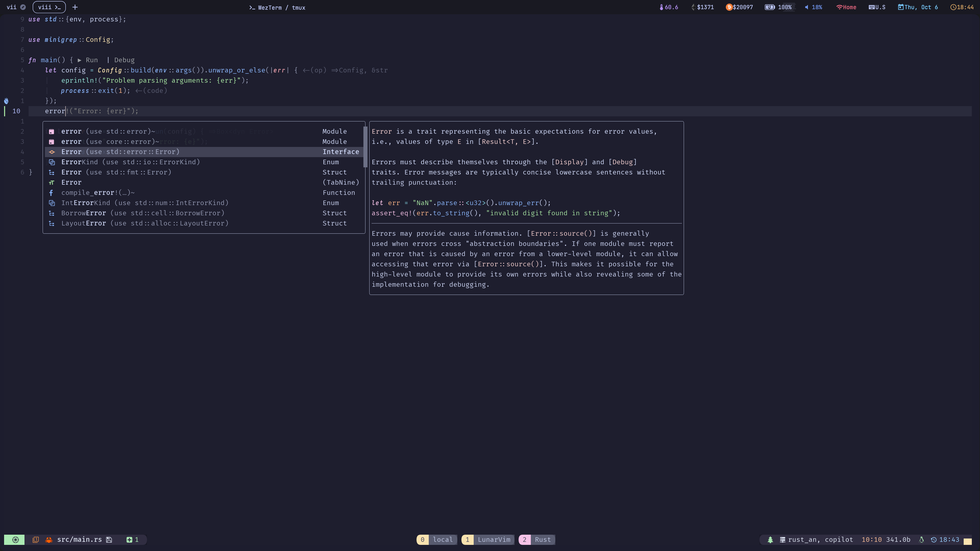Viewport: 980px width, 551px height.
Task: Click the lightbulb code action icon
Action: [x=6, y=101]
